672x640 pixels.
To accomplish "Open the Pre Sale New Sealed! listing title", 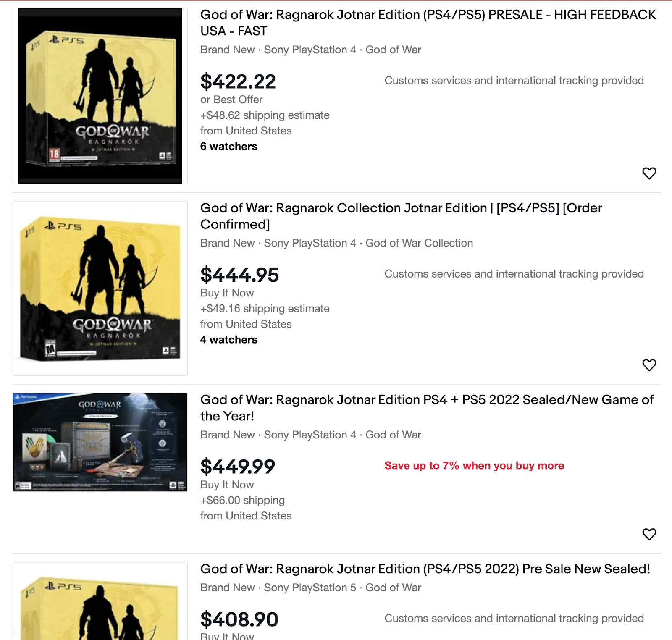I will (x=425, y=569).
